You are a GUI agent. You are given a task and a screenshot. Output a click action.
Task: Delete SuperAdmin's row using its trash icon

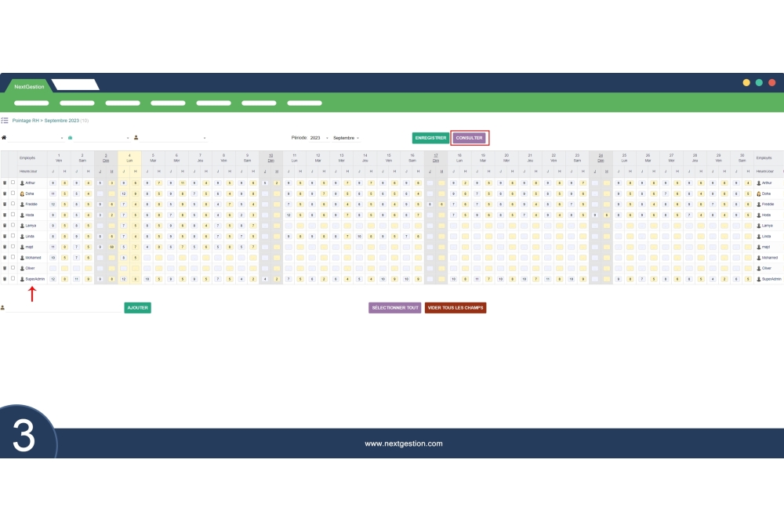point(6,280)
